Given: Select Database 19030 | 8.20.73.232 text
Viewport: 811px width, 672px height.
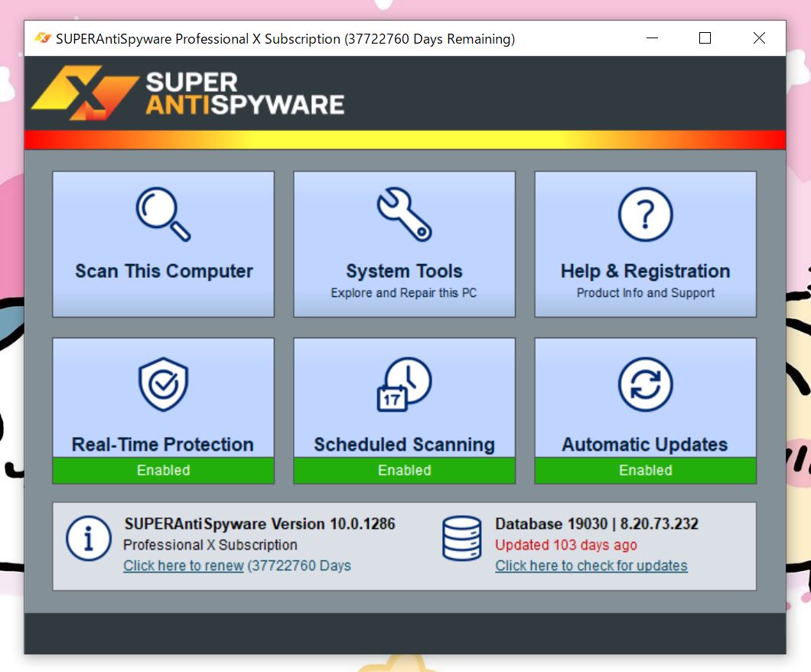Looking at the screenshot, I should pos(596,524).
